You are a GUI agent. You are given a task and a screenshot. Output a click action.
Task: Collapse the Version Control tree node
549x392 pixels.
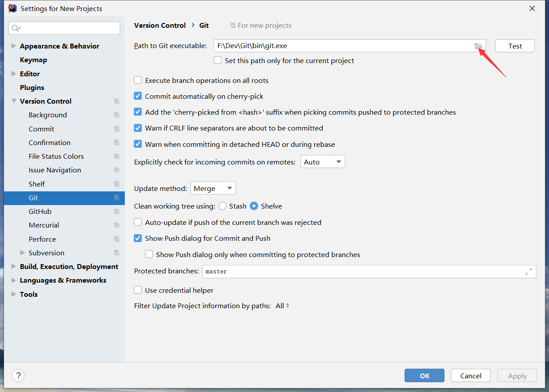[x=14, y=101]
